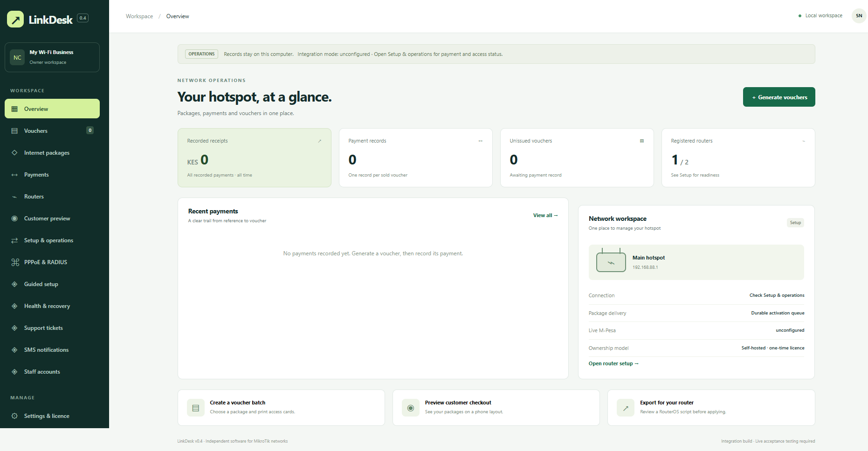Click the PPPoE & RADIUS command icon
The width and height of the screenshot is (868, 451).
pos(15,262)
